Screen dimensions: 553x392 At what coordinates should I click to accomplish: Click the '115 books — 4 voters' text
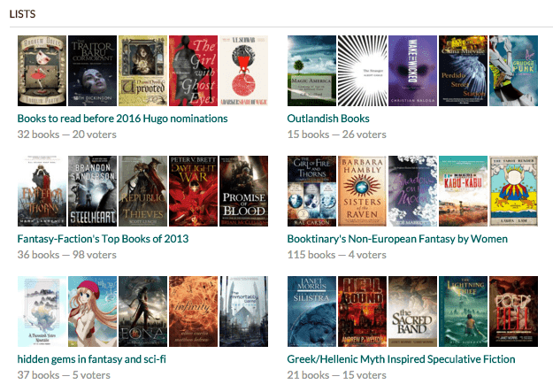336,255
